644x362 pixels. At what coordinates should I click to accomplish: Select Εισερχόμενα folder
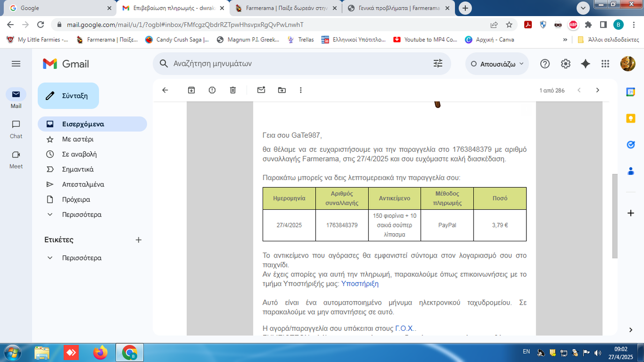(92, 124)
